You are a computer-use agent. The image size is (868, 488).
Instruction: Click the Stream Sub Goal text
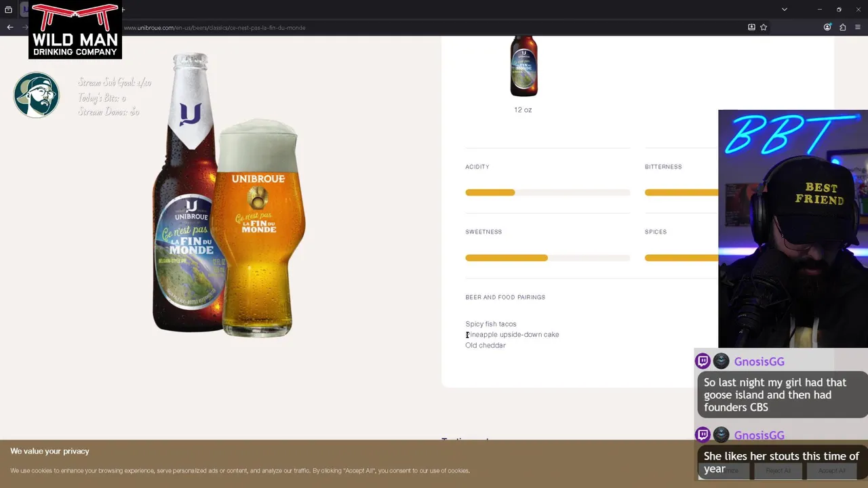pos(115,83)
